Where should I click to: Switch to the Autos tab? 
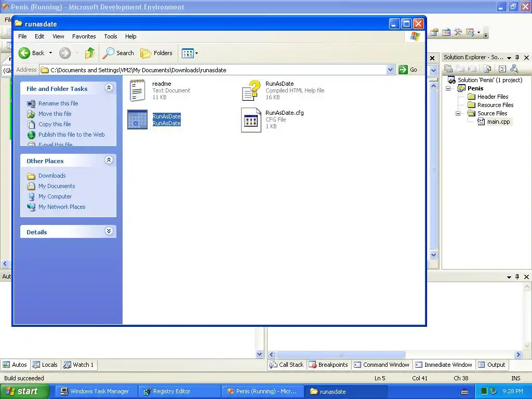15,365
